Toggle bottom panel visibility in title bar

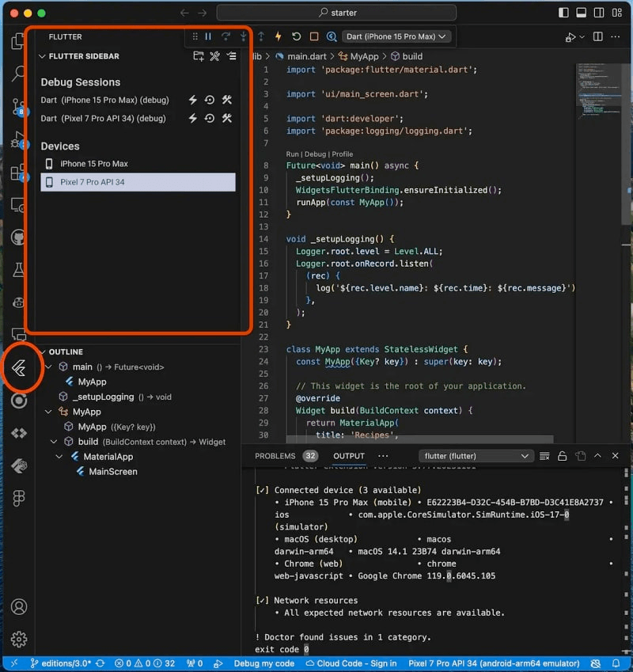(x=582, y=13)
